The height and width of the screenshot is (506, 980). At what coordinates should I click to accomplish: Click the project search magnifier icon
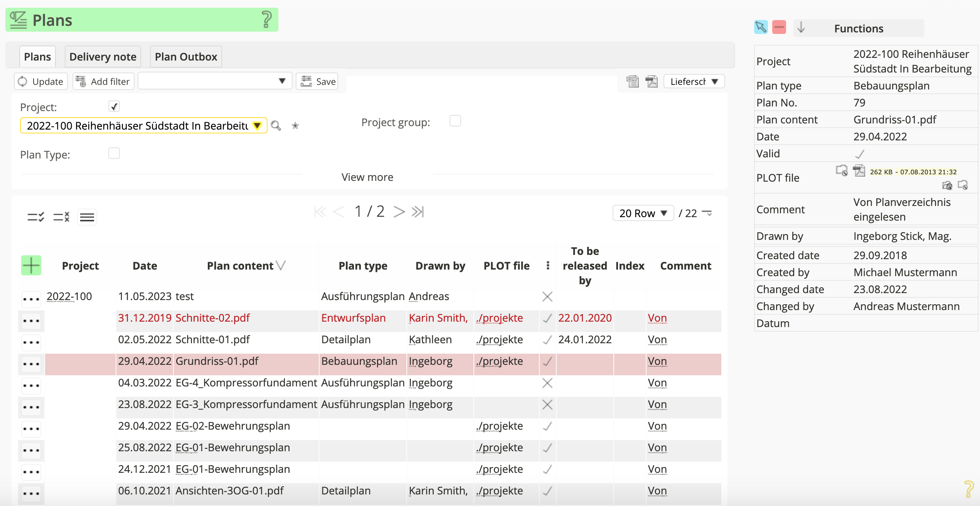(x=276, y=126)
